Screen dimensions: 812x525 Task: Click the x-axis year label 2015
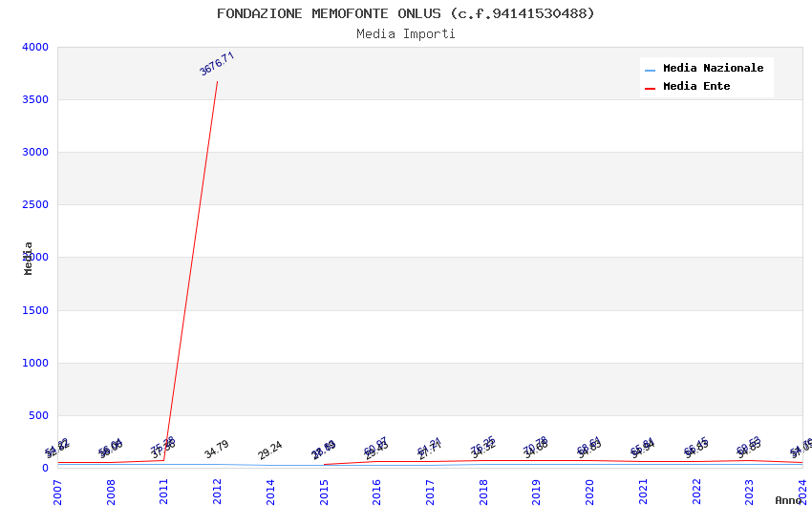(x=324, y=492)
